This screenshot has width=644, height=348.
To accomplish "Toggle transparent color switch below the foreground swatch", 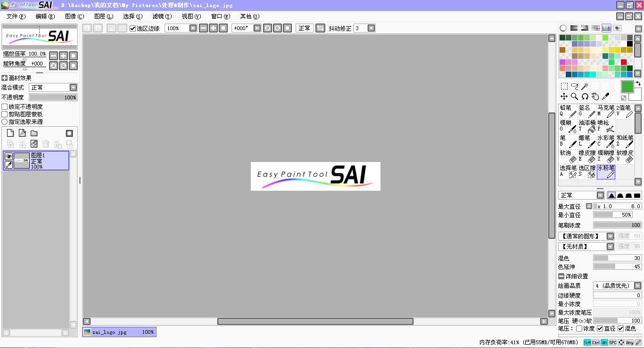I will pos(624,98).
